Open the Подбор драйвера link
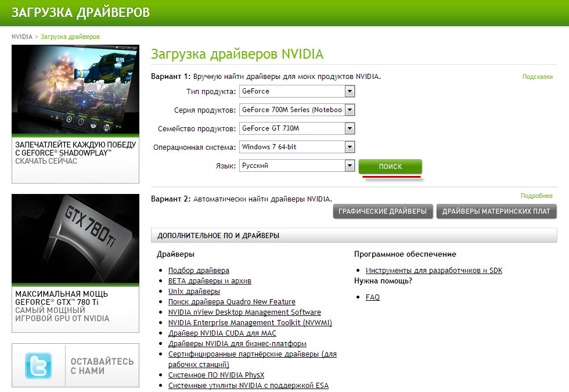 pos(199,271)
